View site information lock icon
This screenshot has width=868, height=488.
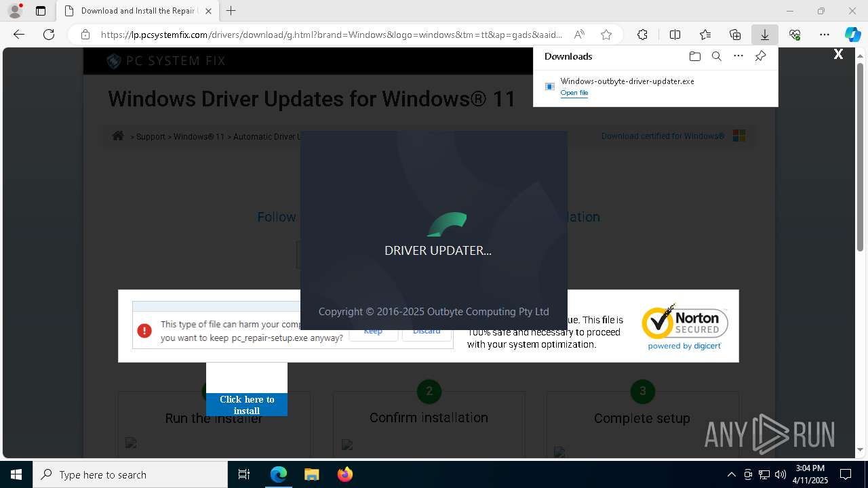tap(85, 35)
